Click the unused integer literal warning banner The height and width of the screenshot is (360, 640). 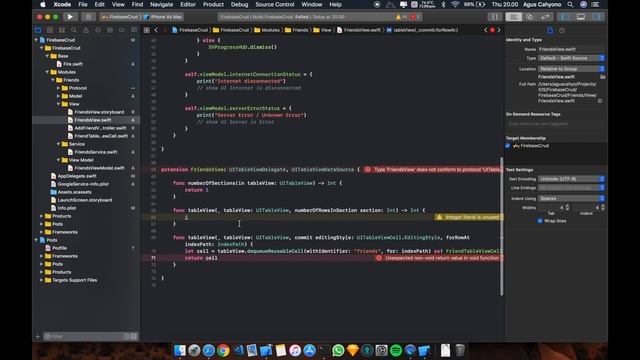[469, 217]
